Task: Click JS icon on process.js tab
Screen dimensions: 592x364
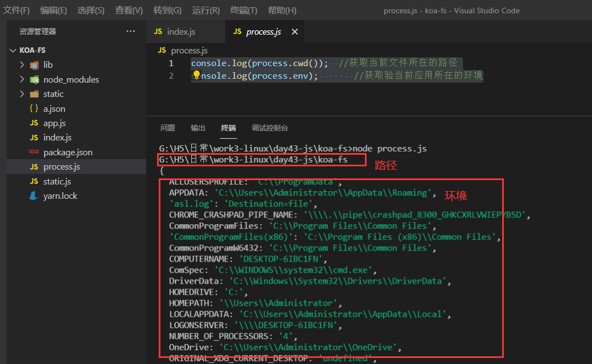Action: click(238, 31)
